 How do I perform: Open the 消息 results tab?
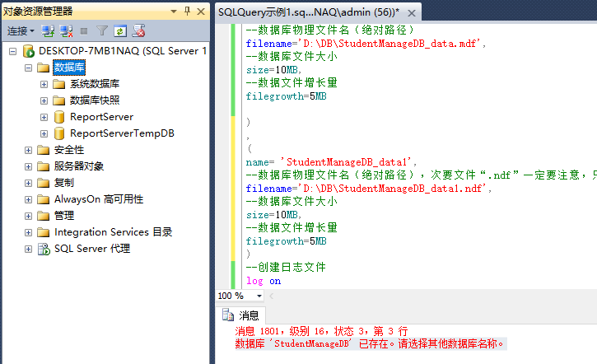[241, 315]
